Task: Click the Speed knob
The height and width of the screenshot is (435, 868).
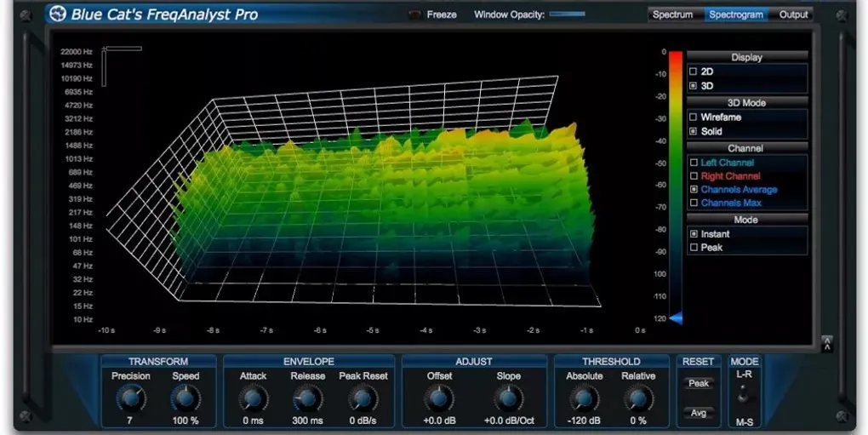Action: click(186, 397)
